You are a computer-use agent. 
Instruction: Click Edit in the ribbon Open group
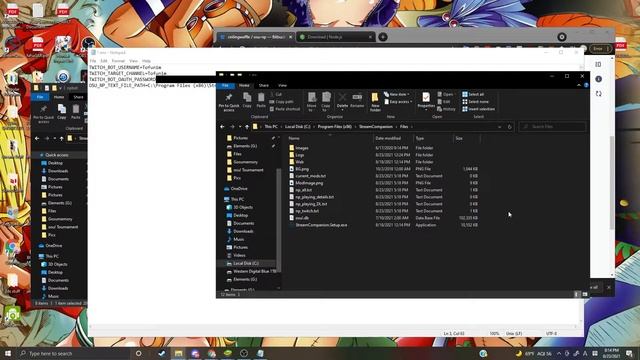pos(444,102)
